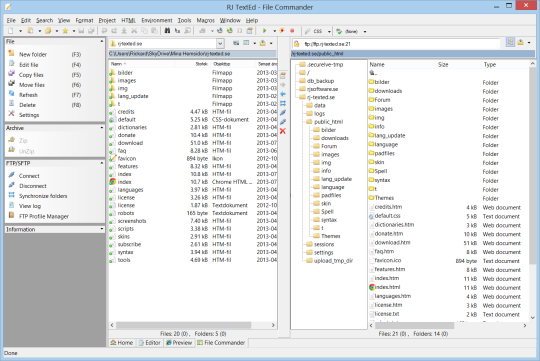Click the FTP Connect icon
Viewport: 540px width, 361px height.
[x=11, y=175]
